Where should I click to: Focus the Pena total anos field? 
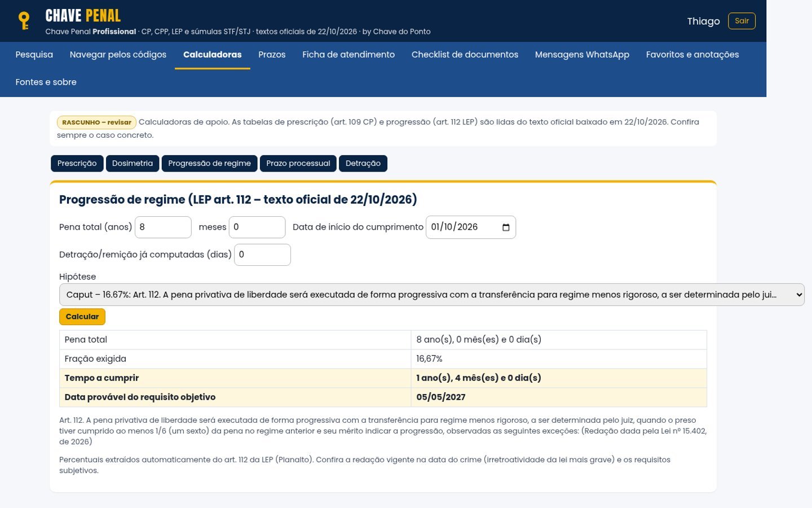click(163, 227)
